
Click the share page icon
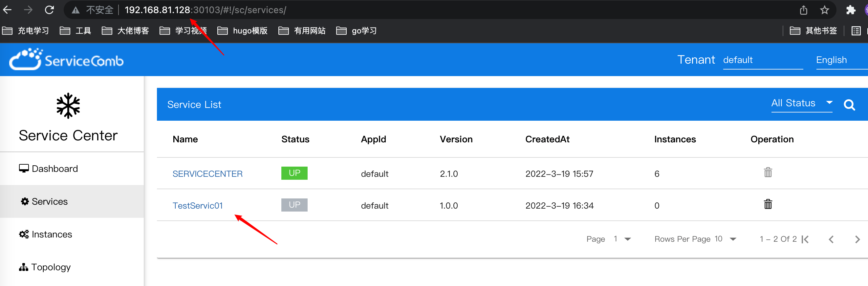click(x=804, y=10)
